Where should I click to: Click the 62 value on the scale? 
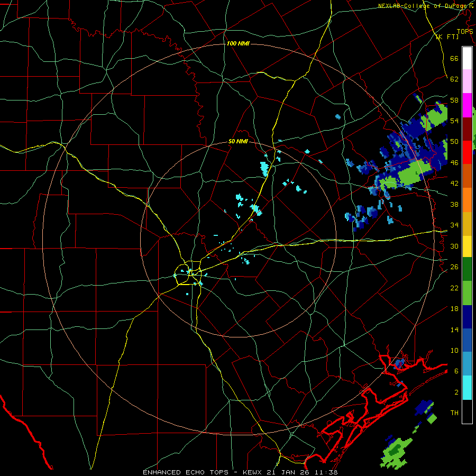[454, 79]
